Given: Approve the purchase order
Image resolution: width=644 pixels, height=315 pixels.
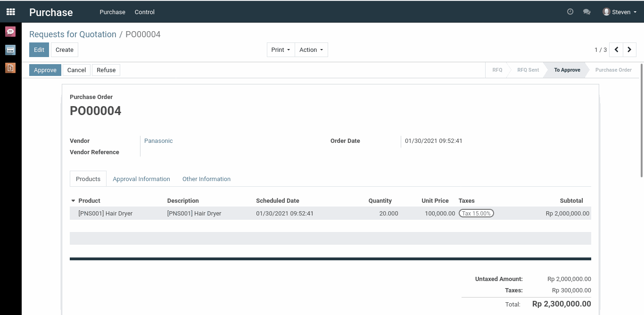Looking at the screenshot, I should [45, 70].
